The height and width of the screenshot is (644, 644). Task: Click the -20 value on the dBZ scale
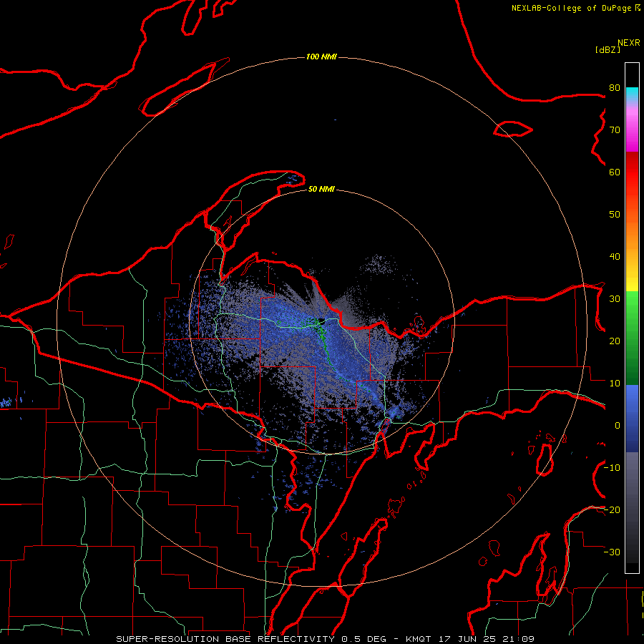[x=612, y=509]
